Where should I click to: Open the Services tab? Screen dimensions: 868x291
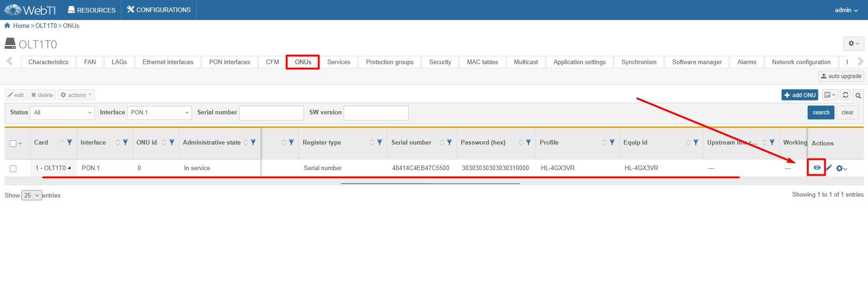pyautogui.click(x=338, y=62)
